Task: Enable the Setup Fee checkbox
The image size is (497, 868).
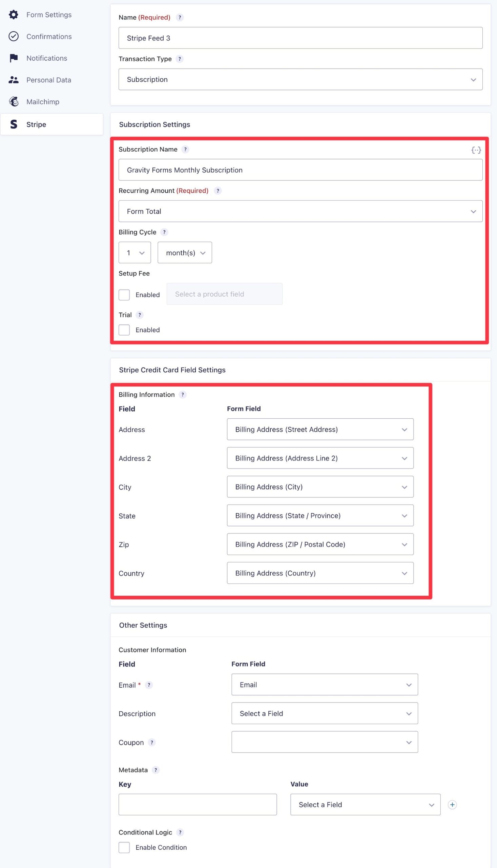Action: [x=124, y=294]
